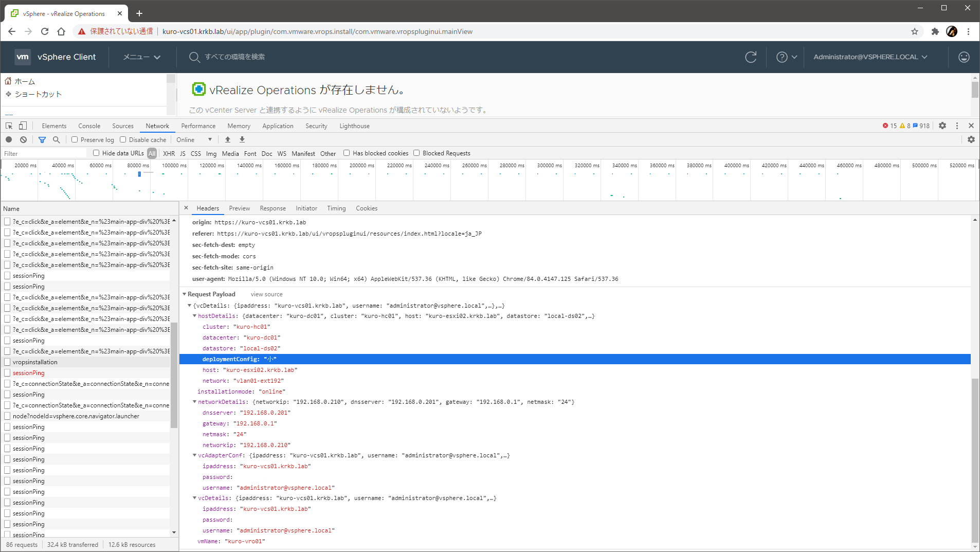Open the DevTools element inspector picker

pyautogui.click(x=9, y=126)
